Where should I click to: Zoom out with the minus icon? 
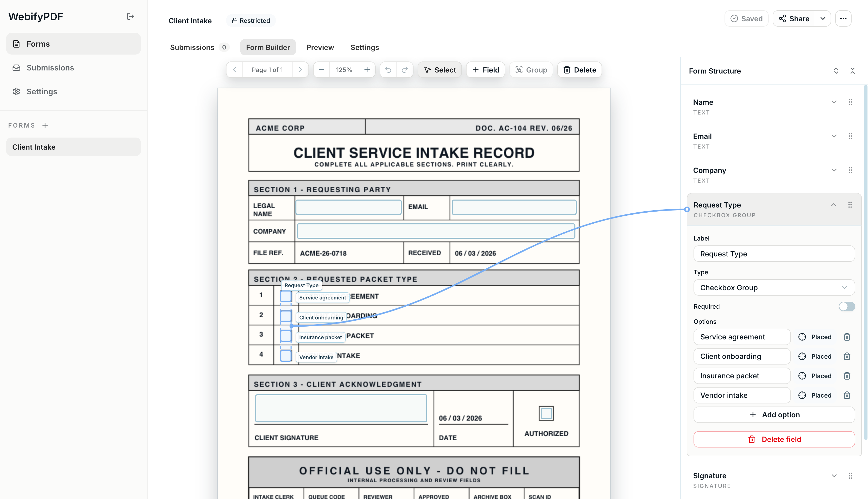tap(321, 70)
